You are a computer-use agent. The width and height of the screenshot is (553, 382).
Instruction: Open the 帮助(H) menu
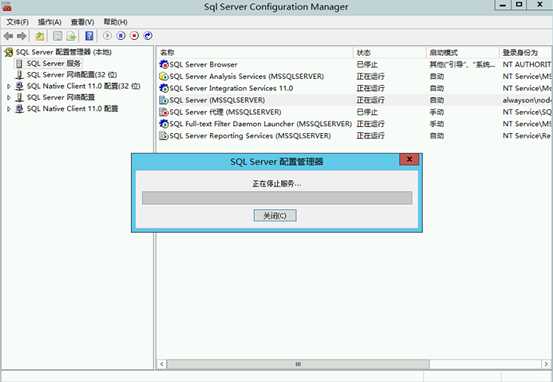pyautogui.click(x=115, y=22)
